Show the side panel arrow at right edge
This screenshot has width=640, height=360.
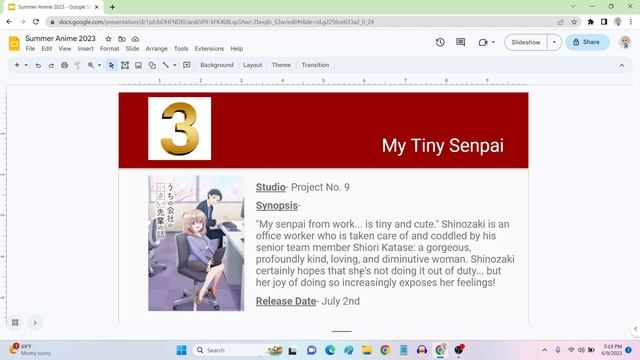click(636, 329)
